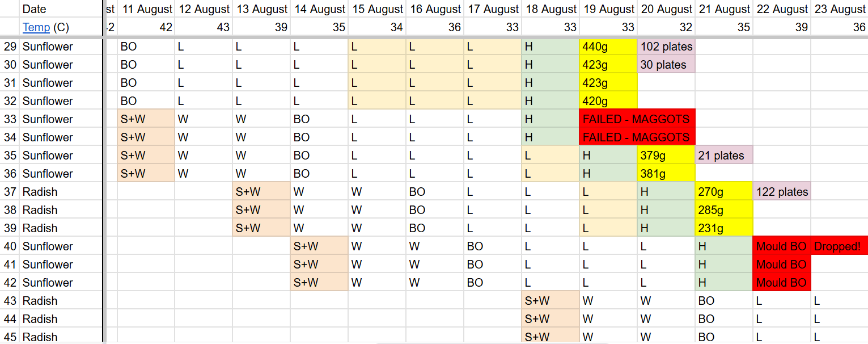Open the Temp hyperlink in header

click(x=36, y=27)
